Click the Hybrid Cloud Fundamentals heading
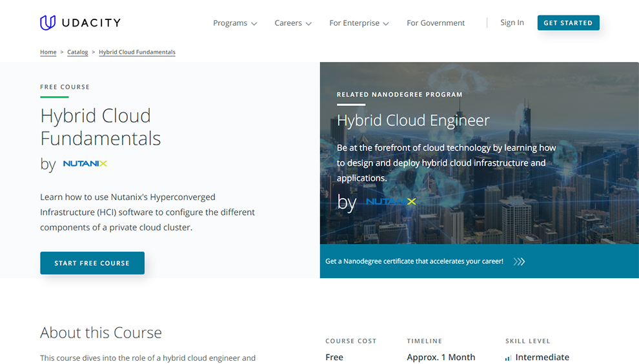 tap(100, 127)
